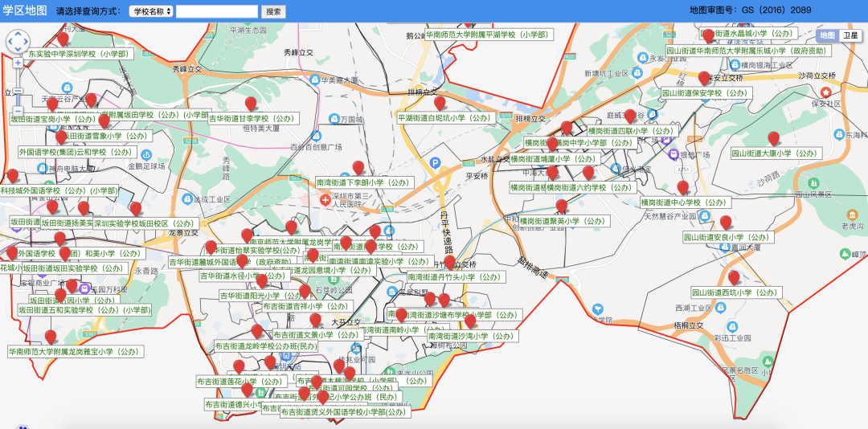This screenshot has height=429, width=868.
Task: Select the red pin above 吉华街道甘李学校
Action: [x=251, y=104]
